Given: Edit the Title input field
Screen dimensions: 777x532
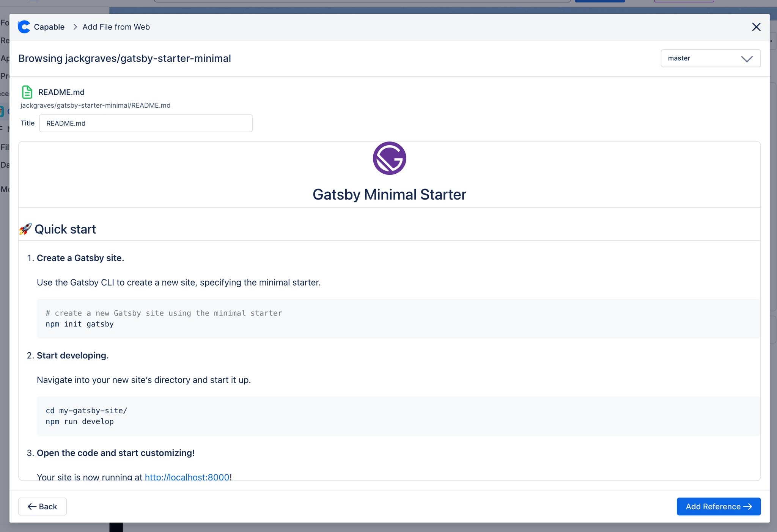Looking at the screenshot, I should (x=146, y=123).
